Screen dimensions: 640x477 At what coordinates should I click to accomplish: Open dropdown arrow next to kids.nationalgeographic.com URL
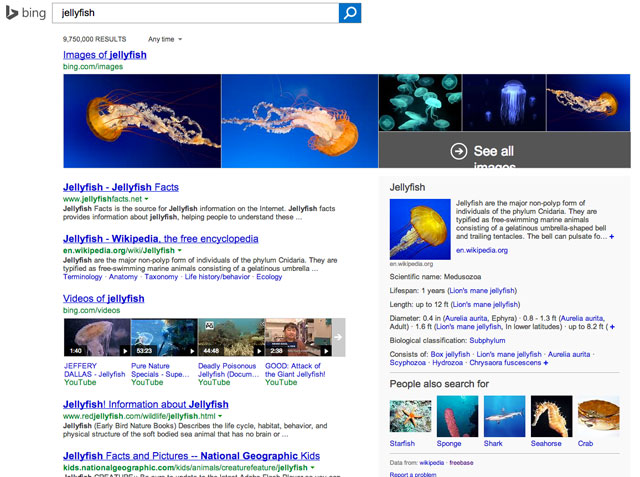tap(313, 468)
